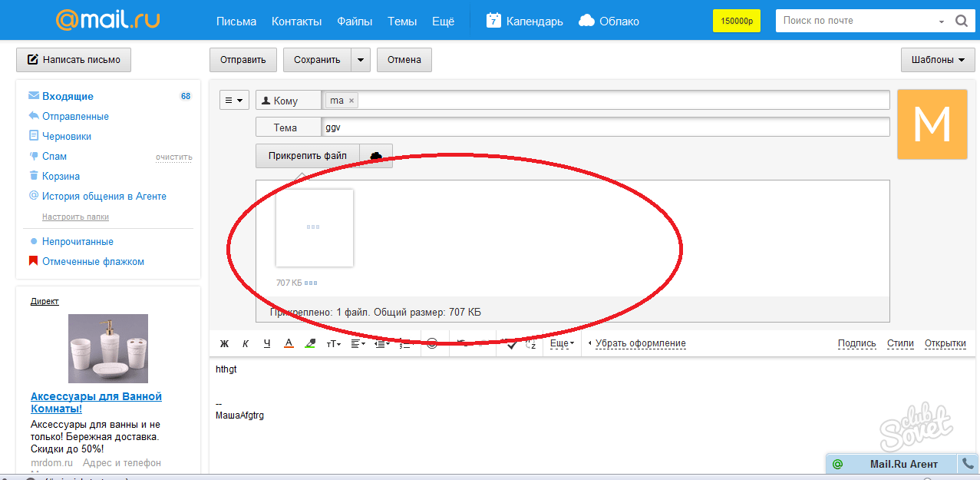Click the spell check checkmark icon
Viewport: 980px width, 480px height.
click(x=511, y=344)
